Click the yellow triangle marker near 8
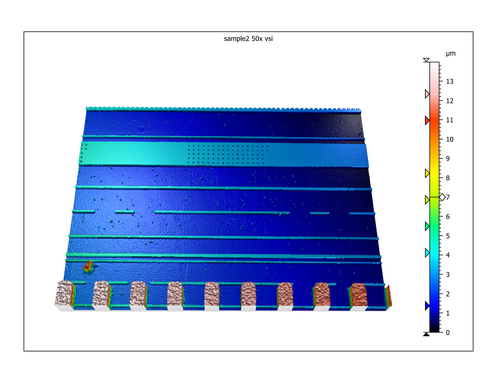Screen dimensions: 496x386 click(x=427, y=173)
